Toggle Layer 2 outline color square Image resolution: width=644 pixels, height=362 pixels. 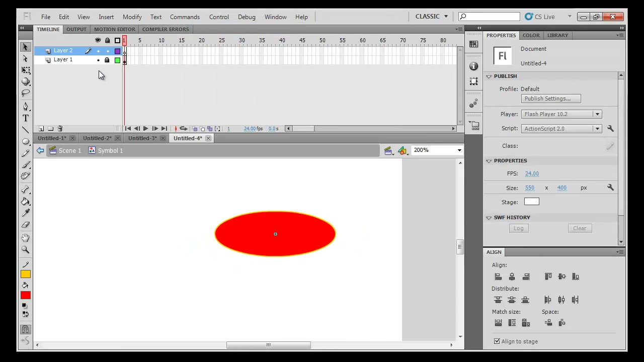pos(118,51)
